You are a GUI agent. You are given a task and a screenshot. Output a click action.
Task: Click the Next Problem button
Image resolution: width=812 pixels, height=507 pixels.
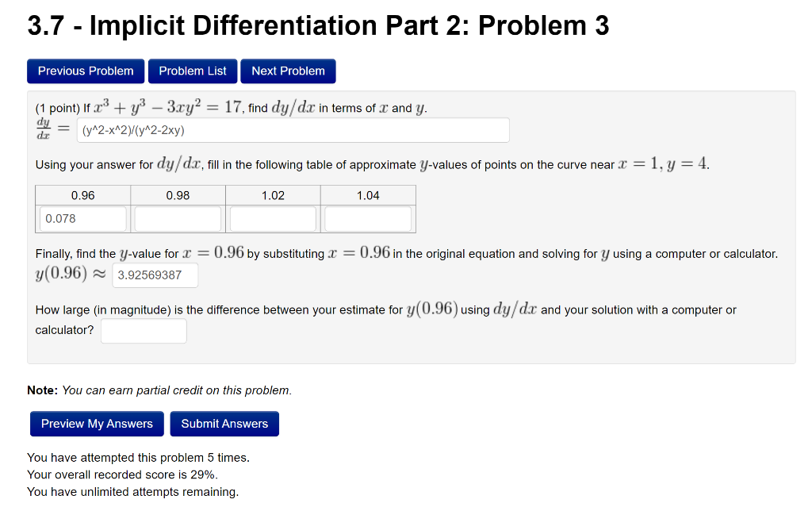(288, 71)
